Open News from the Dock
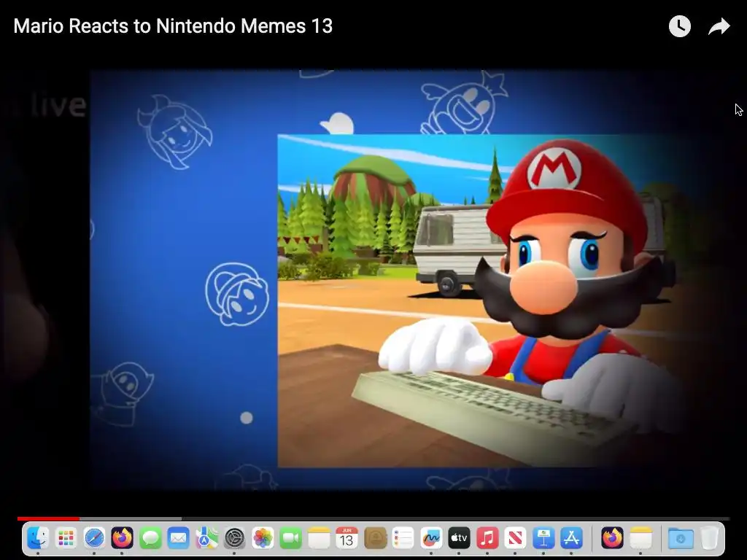The height and width of the screenshot is (560, 747). (x=516, y=538)
